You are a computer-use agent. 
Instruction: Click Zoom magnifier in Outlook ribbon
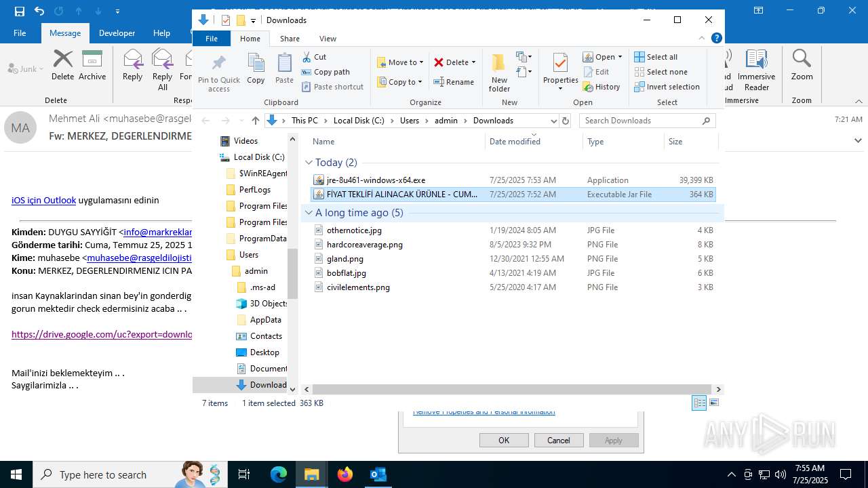pyautogui.click(x=802, y=60)
